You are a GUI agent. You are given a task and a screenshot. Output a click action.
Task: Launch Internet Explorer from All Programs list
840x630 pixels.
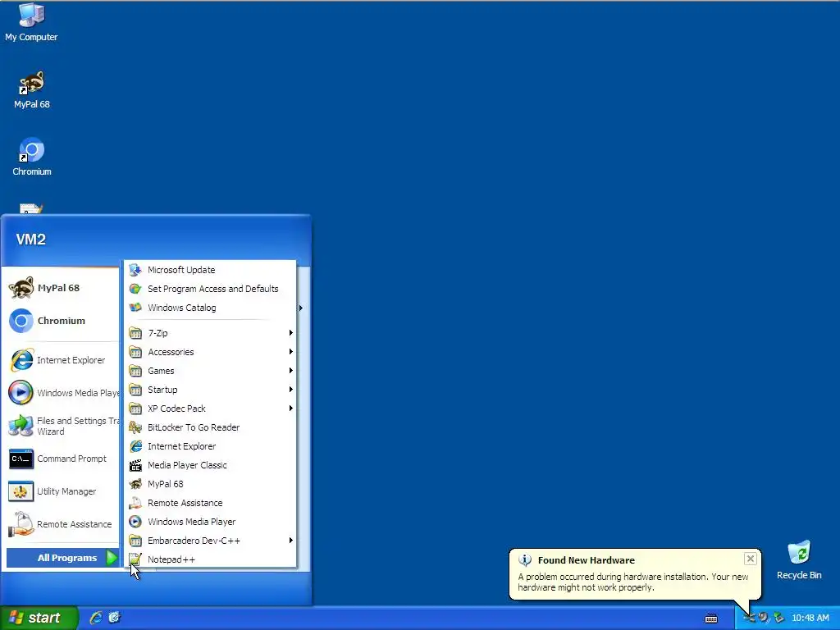(x=210, y=446)
